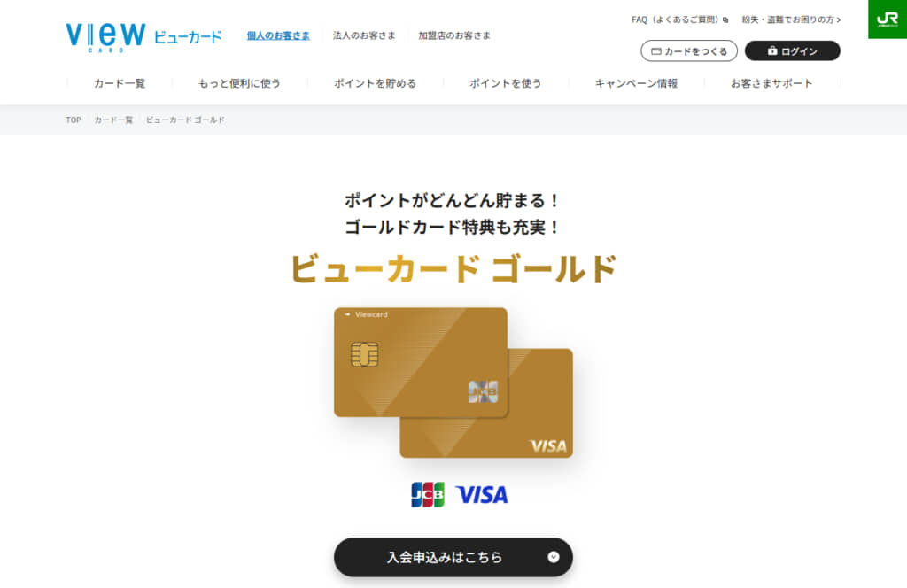Screen dimensions: 907x588
Task: Click the カード一覧 breadcrumb link
Action: pos(113,120)
